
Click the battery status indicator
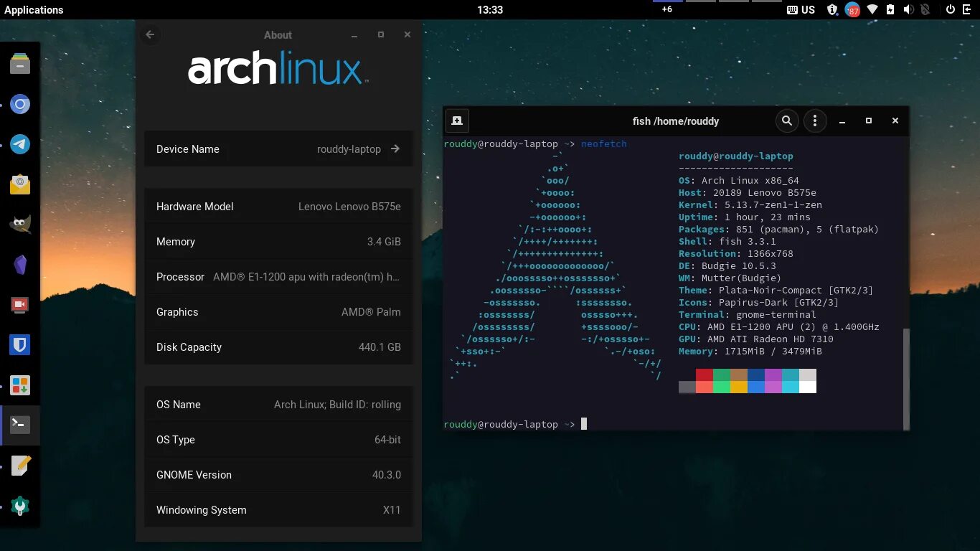(x=890, y=9)
